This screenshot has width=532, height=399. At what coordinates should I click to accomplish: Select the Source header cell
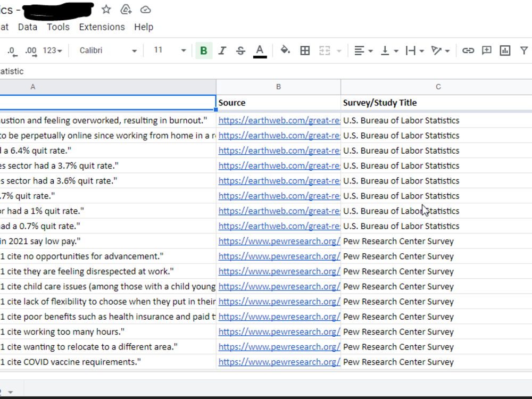(x=278, y=103)
